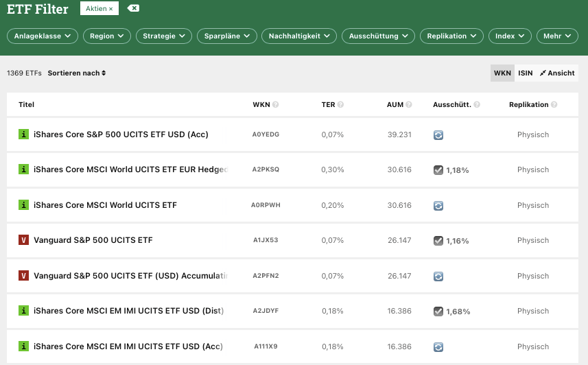Click accumulating icon in iShares MSCI World UCITS ETF row

coord(438,206)
